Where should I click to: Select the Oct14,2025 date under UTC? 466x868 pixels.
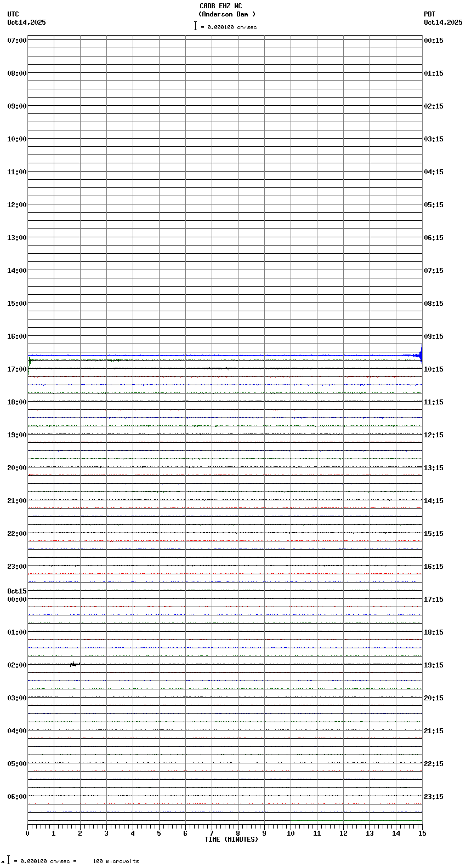point(27,22)
